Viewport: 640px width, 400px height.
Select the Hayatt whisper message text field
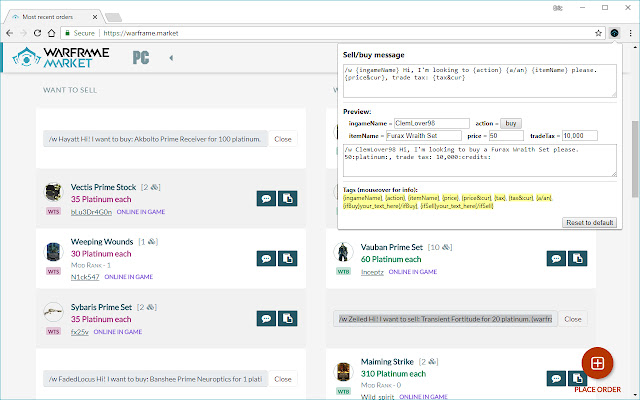(x=156, y=139)
